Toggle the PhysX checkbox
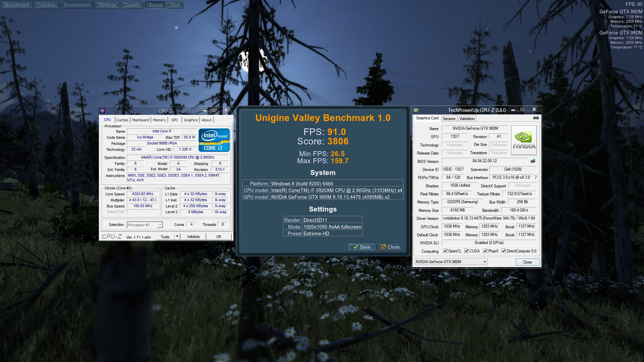Screen dimensions: 644x362 (485, 251)
